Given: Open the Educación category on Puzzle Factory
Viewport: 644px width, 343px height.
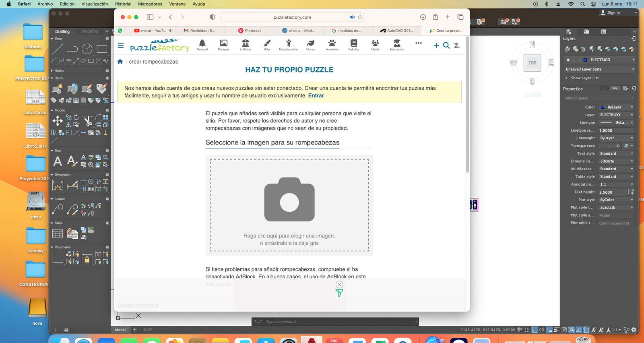Looking at the screenshot, I should [x=397, y=45].
